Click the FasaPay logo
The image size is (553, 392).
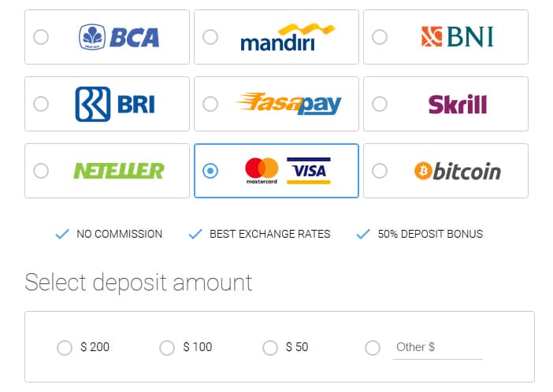[x=288, y=104]
